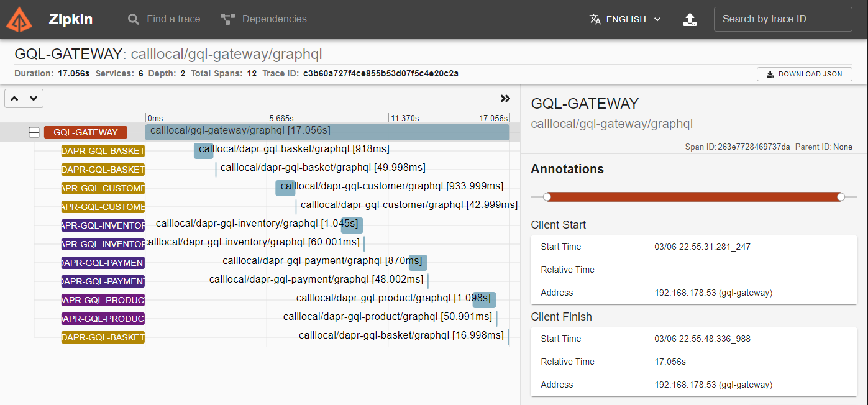The height and width of the screenshot is (405, 868).
Task: Click the translate language icon
Action: tap(595, 19)
